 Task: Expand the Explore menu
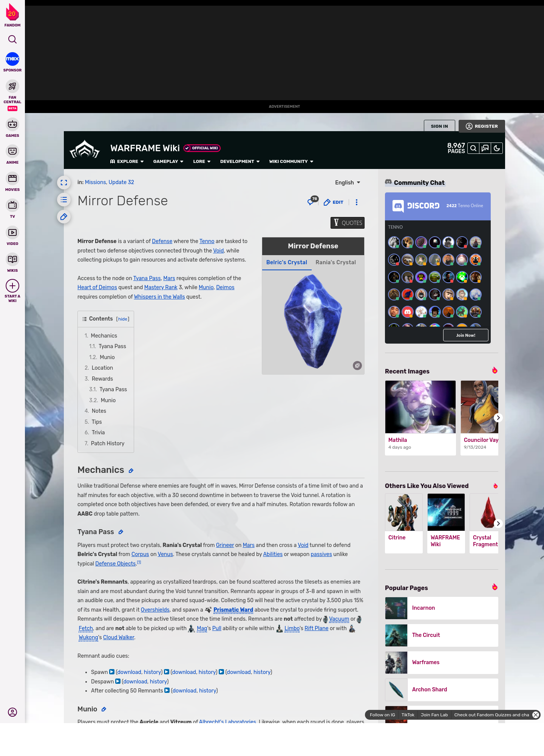(127, 161)
